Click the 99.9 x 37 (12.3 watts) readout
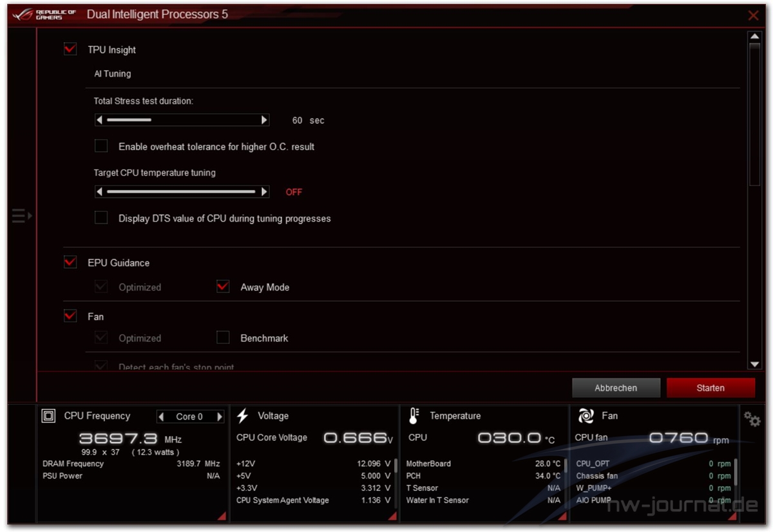773x532 pixels. (130, 452)
